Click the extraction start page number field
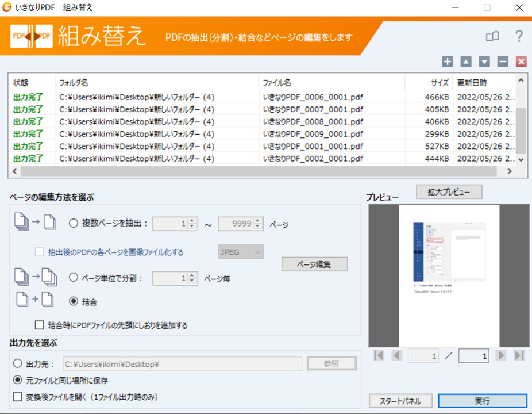532x414 pixels. coord(170,224)
